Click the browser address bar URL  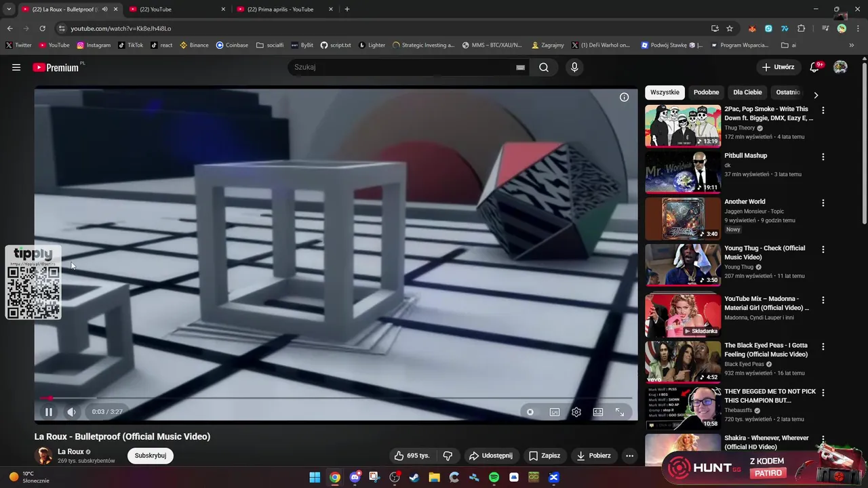point(121,28)
